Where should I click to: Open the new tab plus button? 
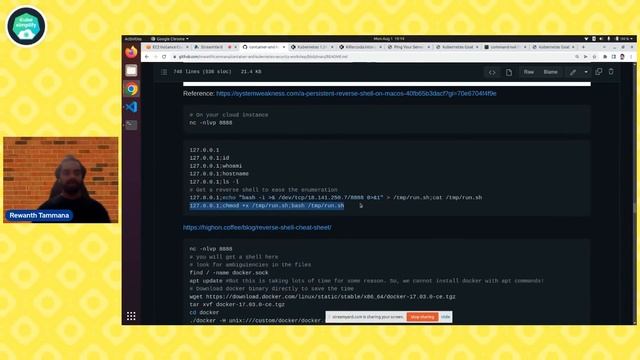[583, 47]
